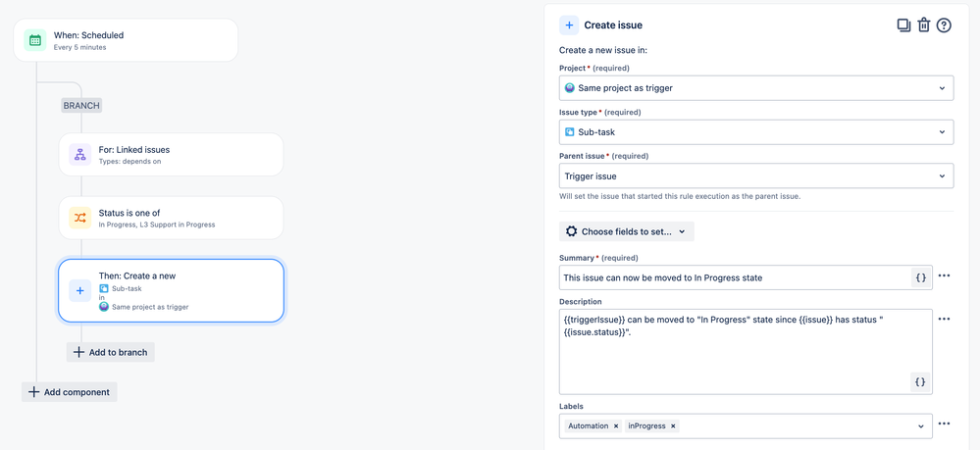
Task: Insert smart value into Summary field
Action: click(920, 277)
